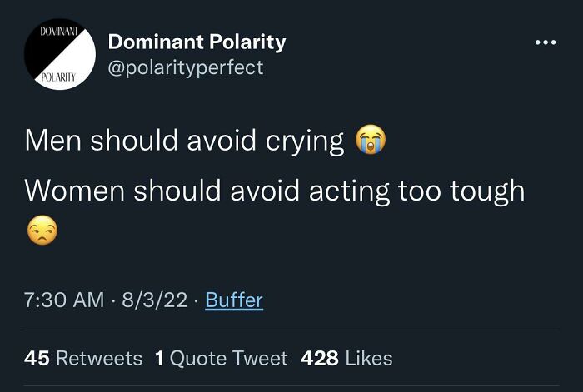Open the three-dot more options menu
Screen dimensions: 583x392
[x=546, y=42]
